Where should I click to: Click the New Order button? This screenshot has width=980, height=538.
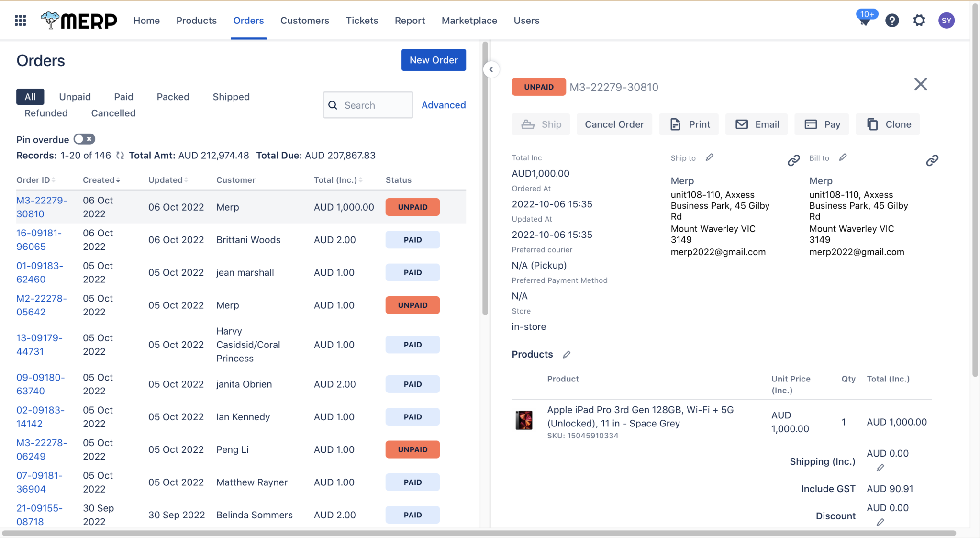click(433, 60)
